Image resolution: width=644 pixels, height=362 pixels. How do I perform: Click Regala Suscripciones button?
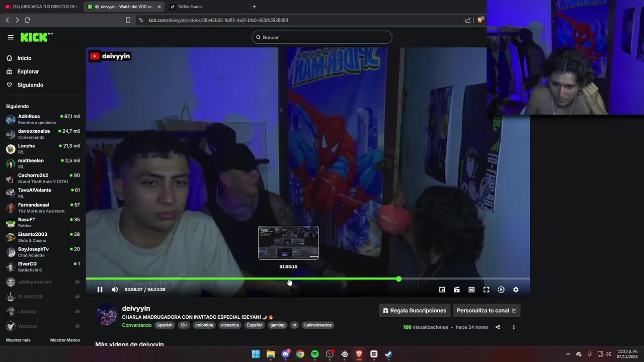click(x=415, y=311)
